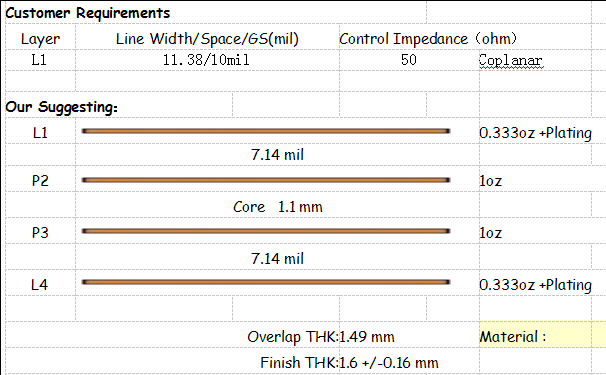The width and height of the screenshot is (606, 375).
Task: Select the P2 copper layer bar image
Action: [x=266, y=180]
